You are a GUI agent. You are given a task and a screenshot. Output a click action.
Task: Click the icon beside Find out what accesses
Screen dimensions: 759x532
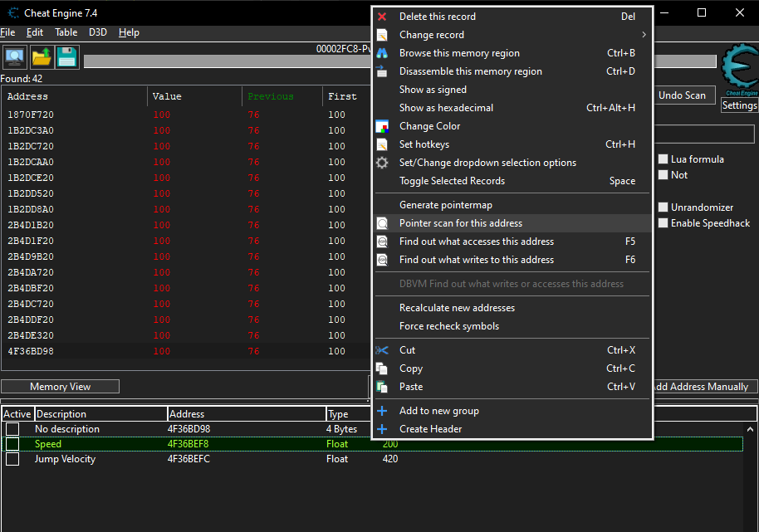[382, 242]
